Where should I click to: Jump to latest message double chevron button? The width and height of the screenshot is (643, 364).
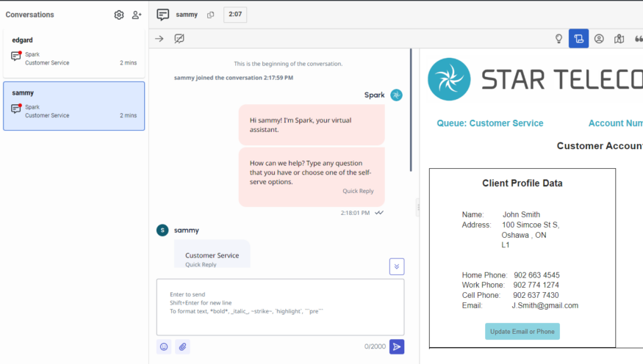pyautogui.click(x=397, y=266)
